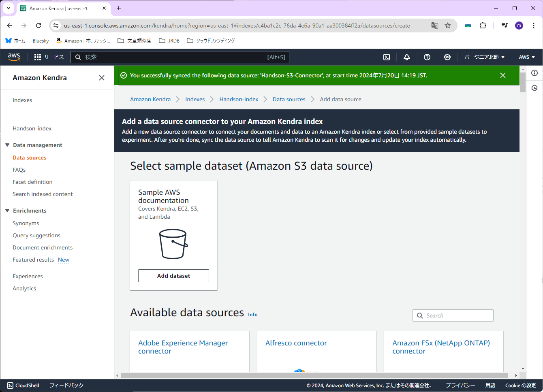Open Facet definition in side navigation
This screenshot has height=392, width=543.
[x=32, y=182]
